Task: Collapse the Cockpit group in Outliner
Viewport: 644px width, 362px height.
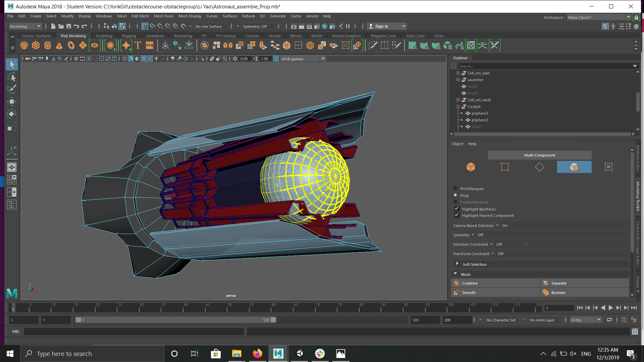Action: 458,107
